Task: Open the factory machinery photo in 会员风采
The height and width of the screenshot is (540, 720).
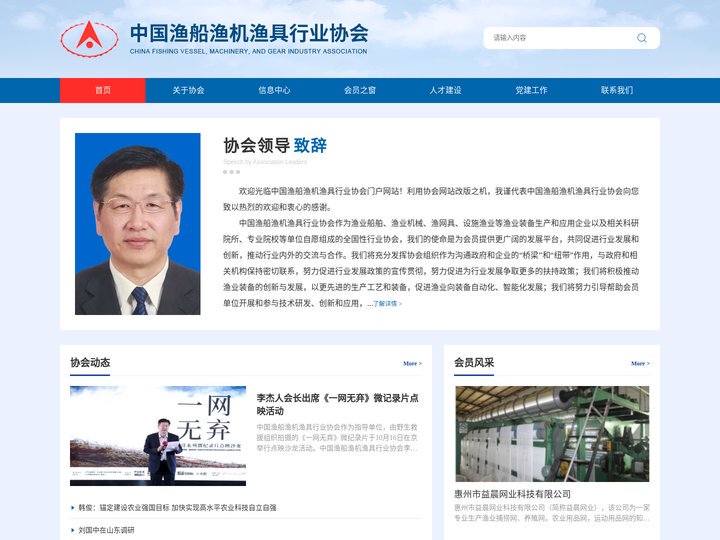Action: pos(552,434)
